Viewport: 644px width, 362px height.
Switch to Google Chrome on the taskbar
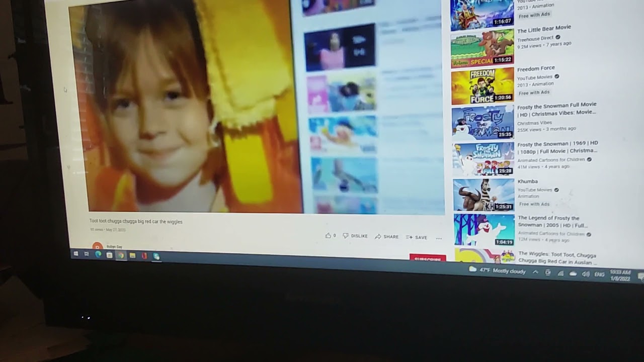pos(120,255)
